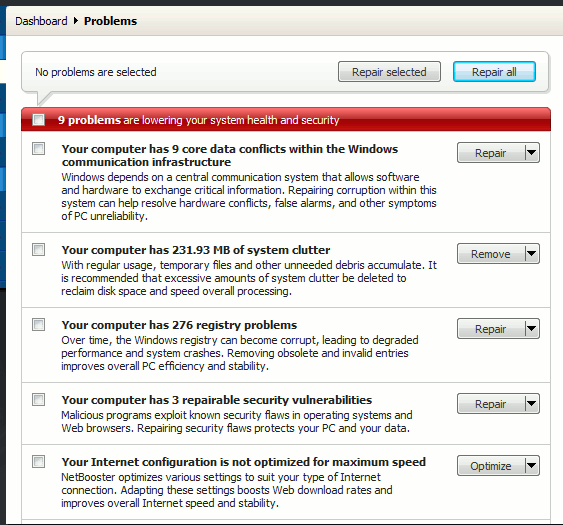Check the '9 problems' select-all checkbox
The height and width of the screenshot is (525, 563).
[x=38, y=120]
